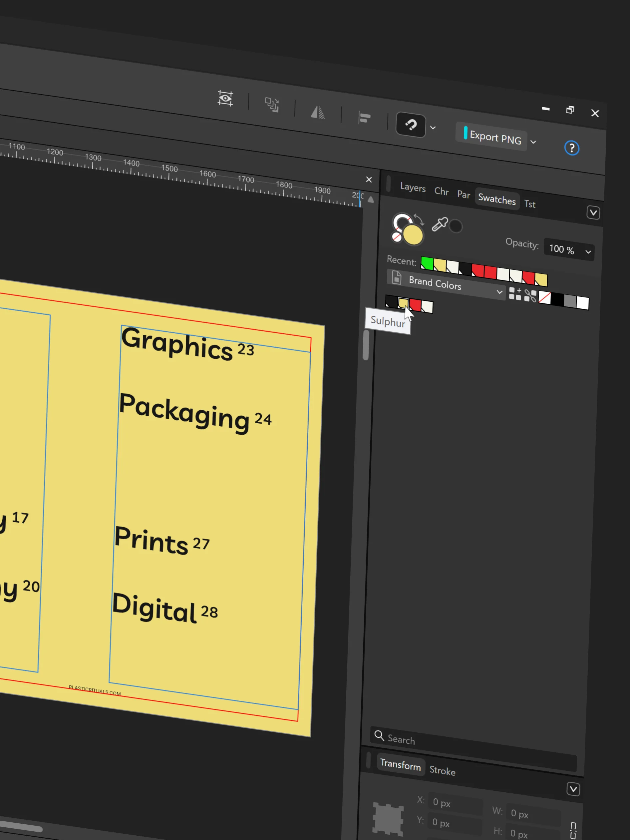Click the preview mode eye icon in the toolbar
The width and height of the screenshot is (630, 840).
(225, 98)
